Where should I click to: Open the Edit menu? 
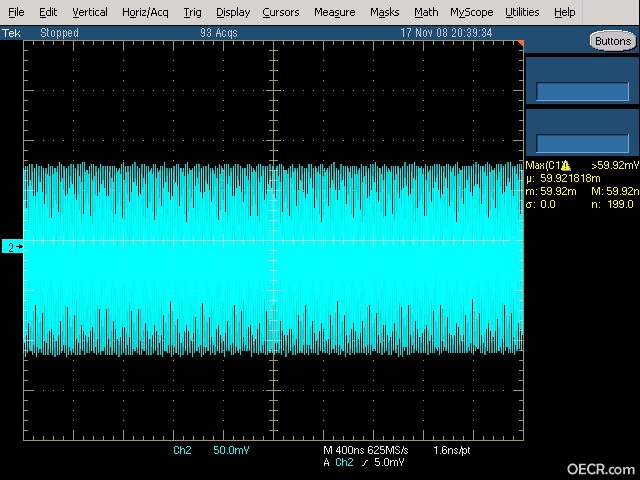48,12
